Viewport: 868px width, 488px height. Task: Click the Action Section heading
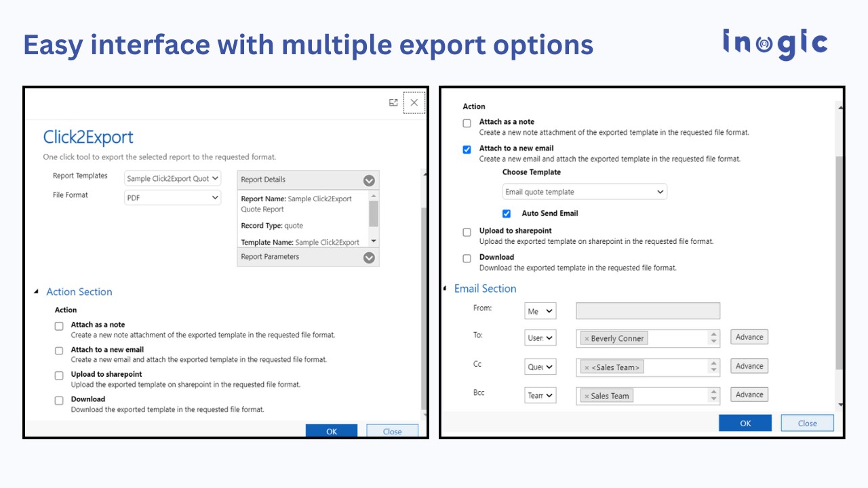coord(79,292)
